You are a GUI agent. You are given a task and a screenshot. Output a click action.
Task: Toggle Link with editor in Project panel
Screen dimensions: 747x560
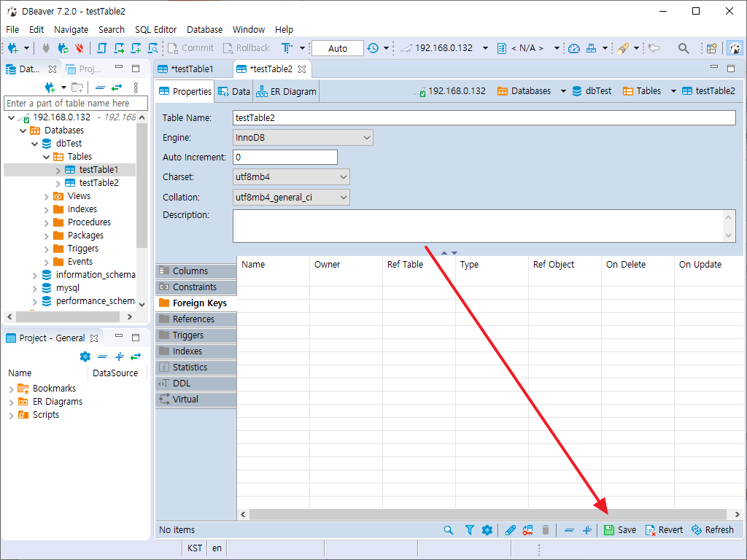pos(136,356)
